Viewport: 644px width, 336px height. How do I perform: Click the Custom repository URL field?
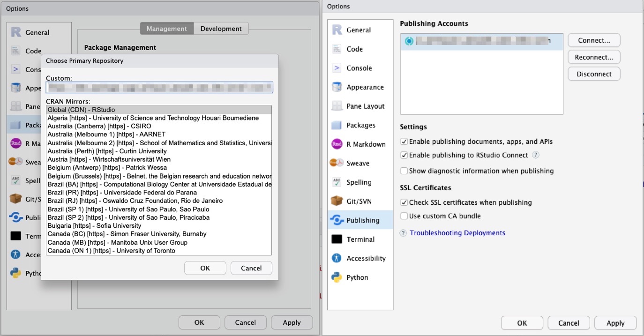[159, 87]
